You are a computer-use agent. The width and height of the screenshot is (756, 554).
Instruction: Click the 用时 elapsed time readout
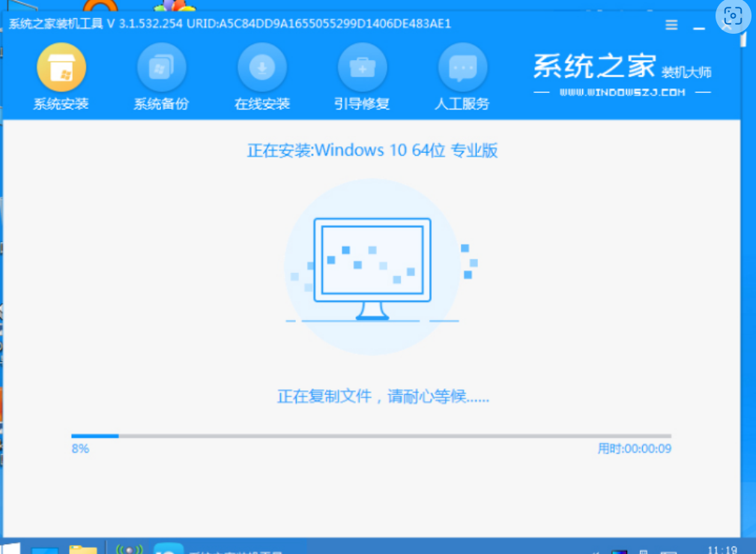tap(634, 448)
